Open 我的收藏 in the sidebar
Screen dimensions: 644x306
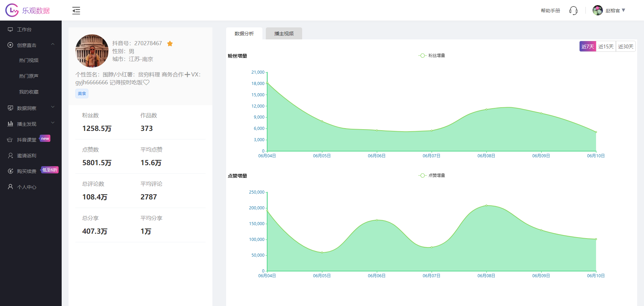click(x=29, y=92)
